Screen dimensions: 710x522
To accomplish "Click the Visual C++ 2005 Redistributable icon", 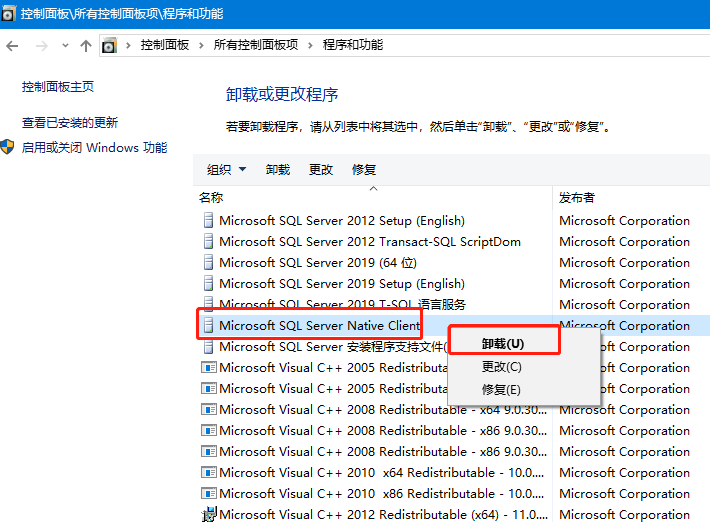I will pyautogui.click(x=208, y=368).
